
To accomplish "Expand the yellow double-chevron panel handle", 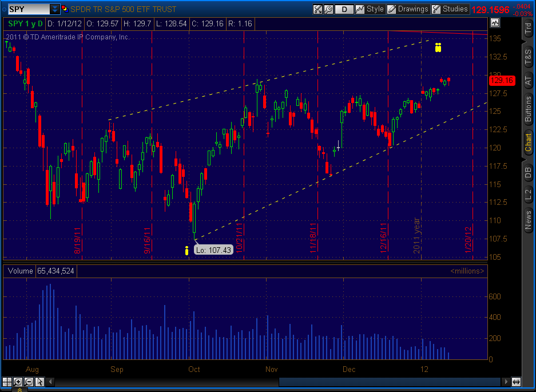I will pos(20,389).
